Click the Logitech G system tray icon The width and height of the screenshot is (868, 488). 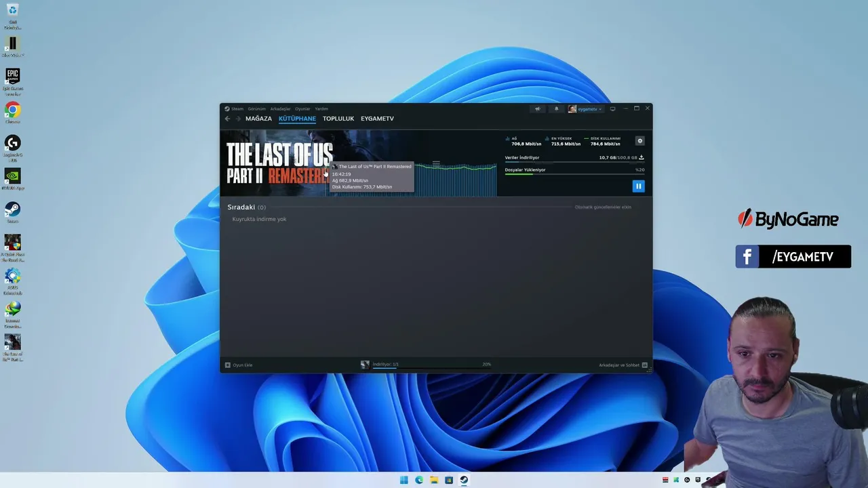[x=687, y=480]
